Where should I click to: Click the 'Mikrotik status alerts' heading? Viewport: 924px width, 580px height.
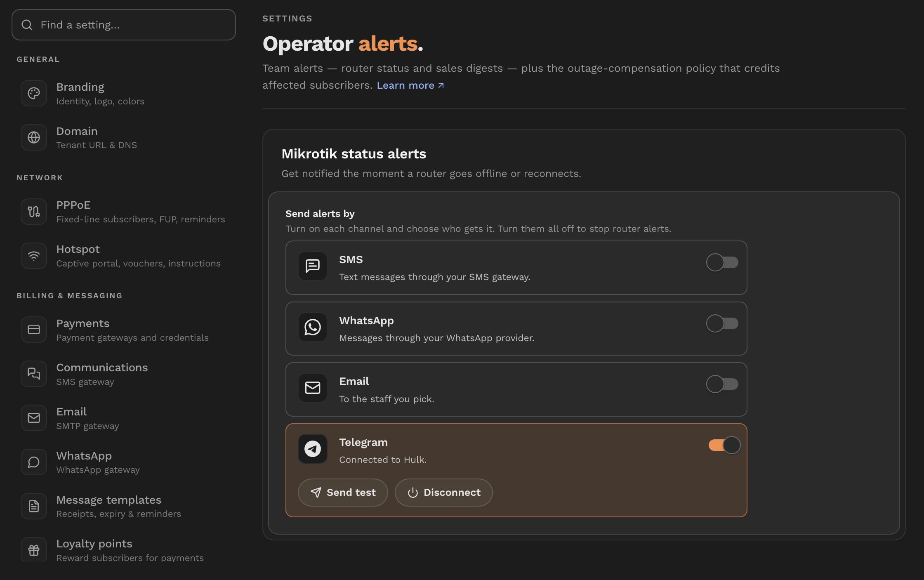point(354,154)
